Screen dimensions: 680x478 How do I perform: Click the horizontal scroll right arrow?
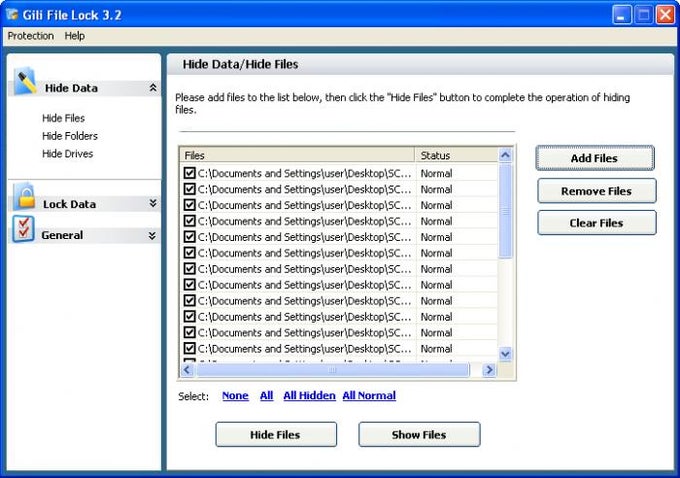489,370
